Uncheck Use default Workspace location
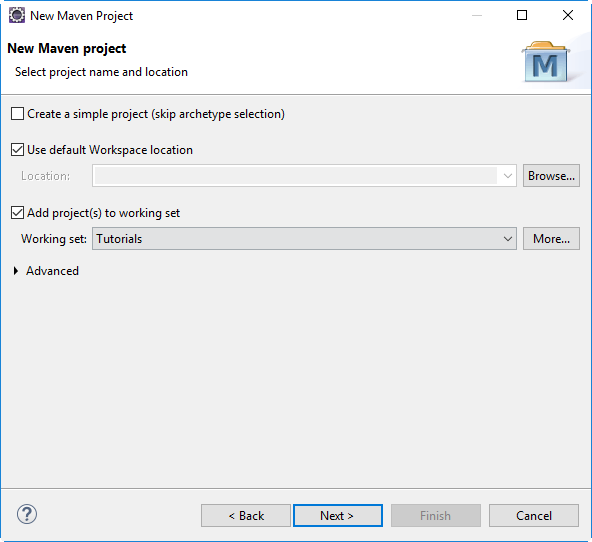This screenshot has height=542, width=592. coord(17,150)
